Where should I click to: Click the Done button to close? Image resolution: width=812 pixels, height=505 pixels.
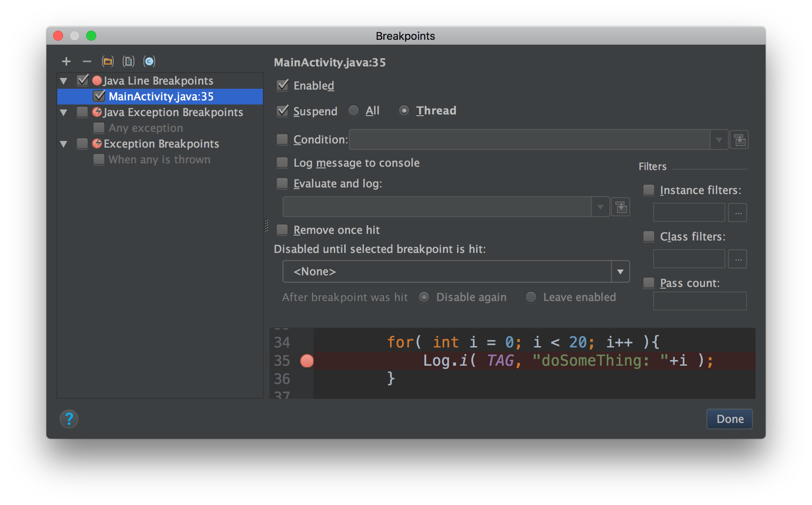click(x=729, y=419)
